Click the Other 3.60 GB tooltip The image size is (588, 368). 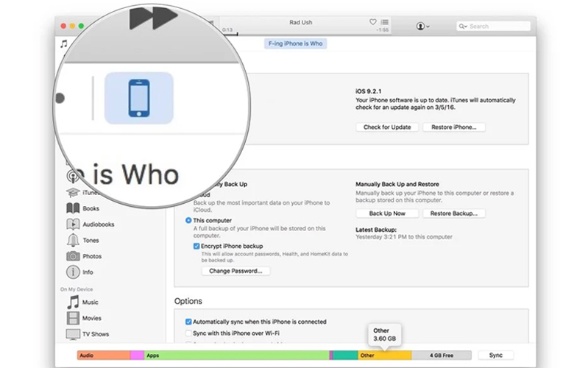point(384,335)
